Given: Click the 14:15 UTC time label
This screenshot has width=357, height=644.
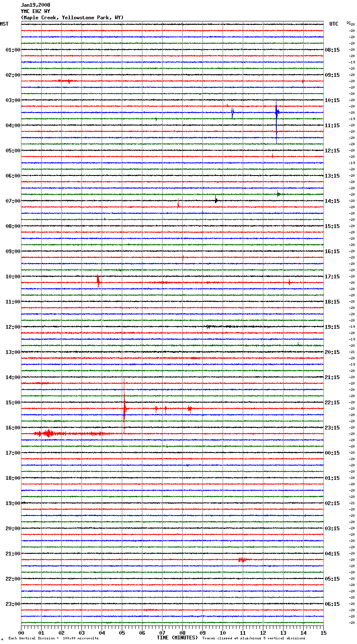Looking at the screenshot, I should click(x=332, y=201).
